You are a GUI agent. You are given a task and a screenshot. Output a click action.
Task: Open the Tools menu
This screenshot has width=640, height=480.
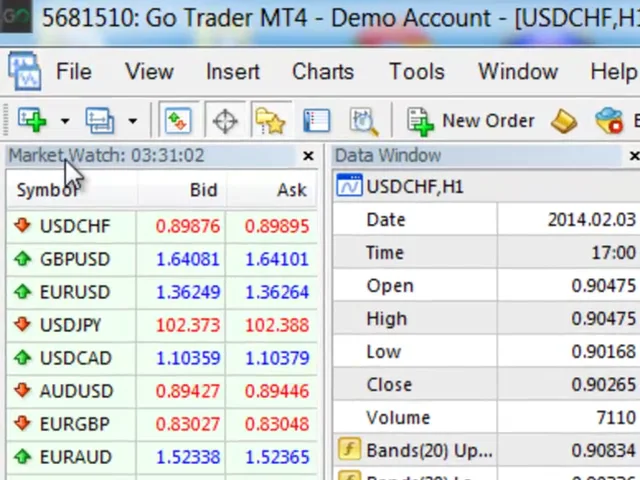coord(417,72)
